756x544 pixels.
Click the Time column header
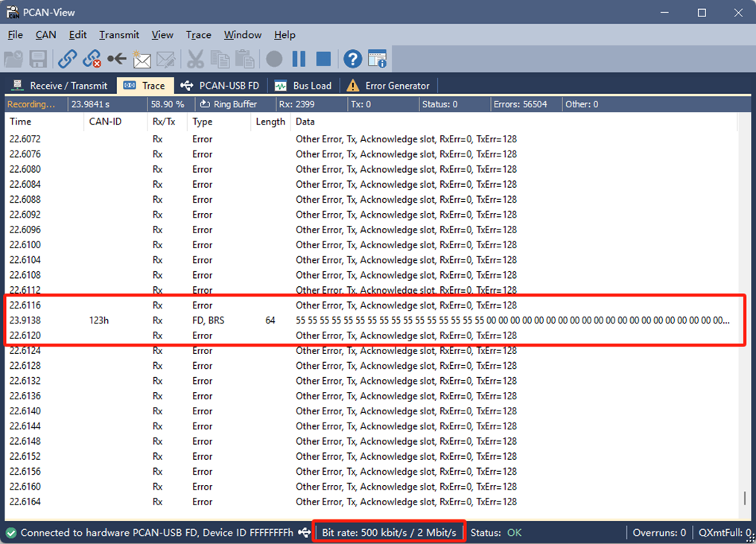45,121
